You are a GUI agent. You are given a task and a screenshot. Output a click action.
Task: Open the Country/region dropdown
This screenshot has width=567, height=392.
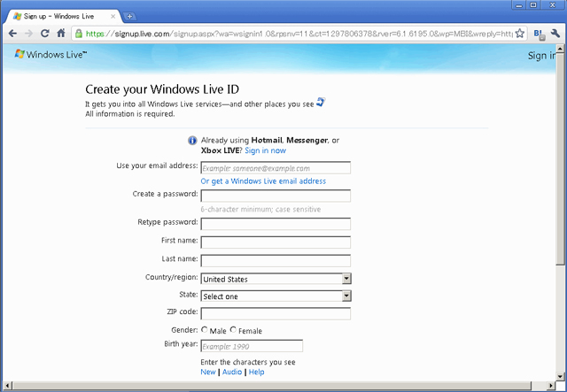276,279
